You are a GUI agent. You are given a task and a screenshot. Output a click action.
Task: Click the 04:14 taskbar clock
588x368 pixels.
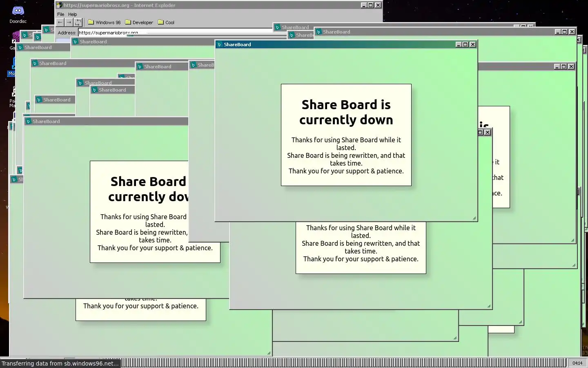click(x=577, y=363)
